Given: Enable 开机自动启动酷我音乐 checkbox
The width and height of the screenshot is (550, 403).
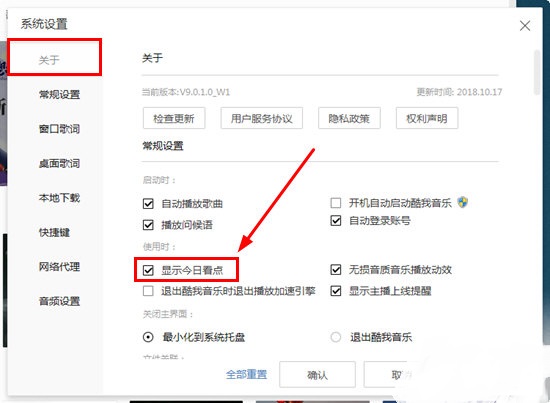Looking at the screenshot, I should pyautogui.click(x=336, y=203).
